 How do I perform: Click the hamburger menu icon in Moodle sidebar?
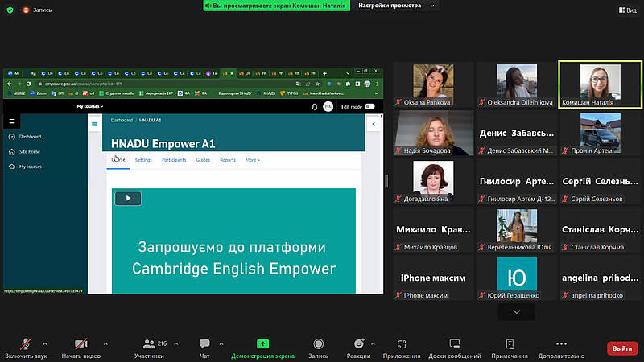12,121
